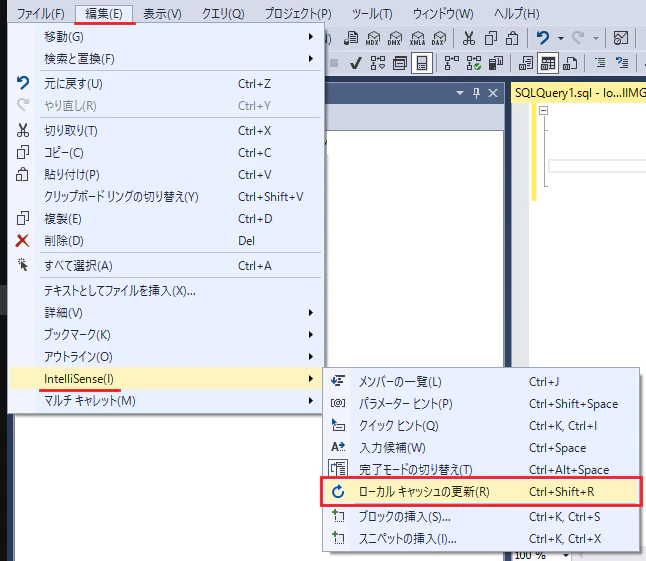Click the Cut scissors icon in the toolbar
The height and width of the screenshot is (561, 646).
tap(468, 38)
